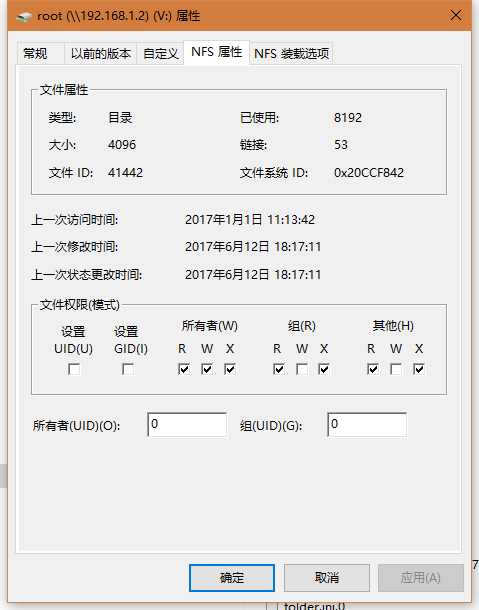This screenshot has height=610, width=479.
Task: Enable the 设置 UID(U) checkbox
Action: click(74, 369)
